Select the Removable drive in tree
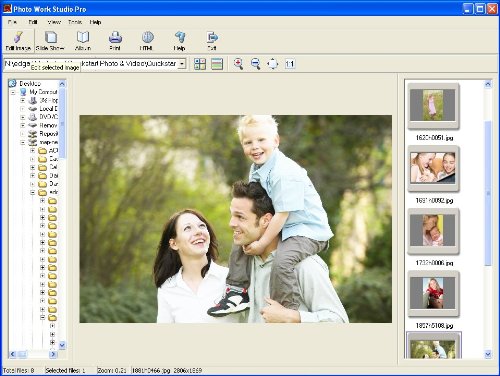This screenshot has height=376, width=500. (x=48, y=125)
